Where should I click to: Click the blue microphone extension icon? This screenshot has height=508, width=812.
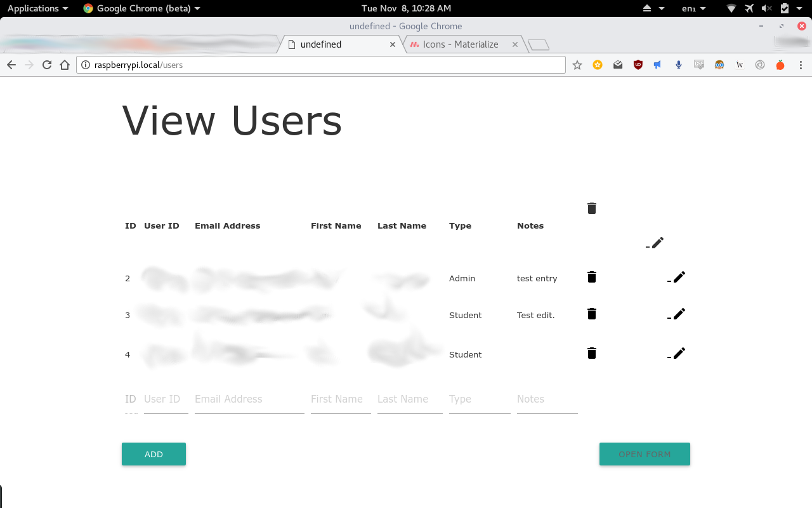(x=679, y=65)
